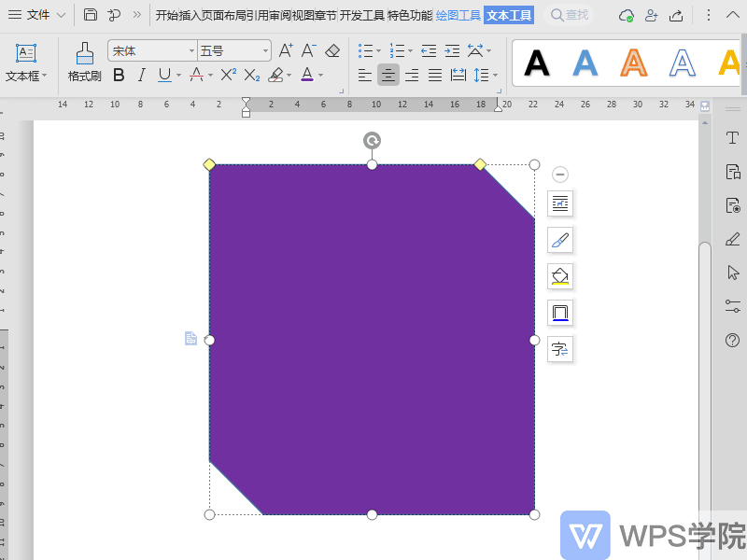Screen dimensions: 747x560
Task: Apply the blue fill text style A
Action: click(x=585, y=63)
